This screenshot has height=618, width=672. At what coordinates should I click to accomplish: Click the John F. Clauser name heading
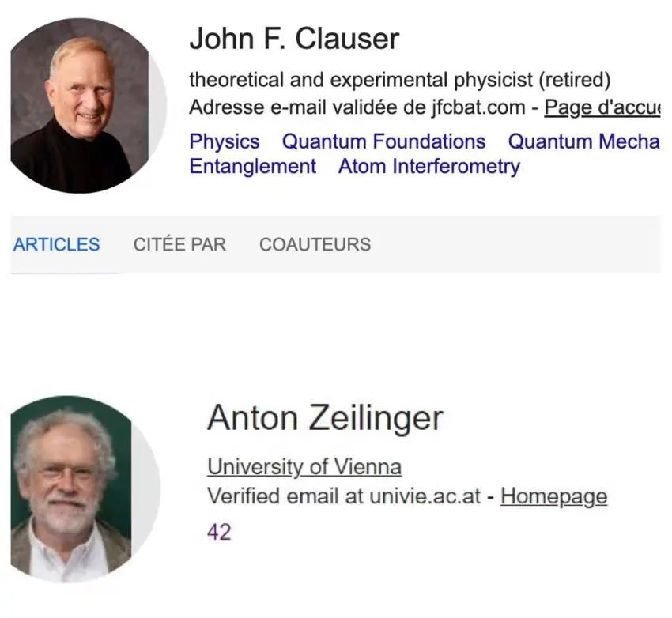[294, 39]
